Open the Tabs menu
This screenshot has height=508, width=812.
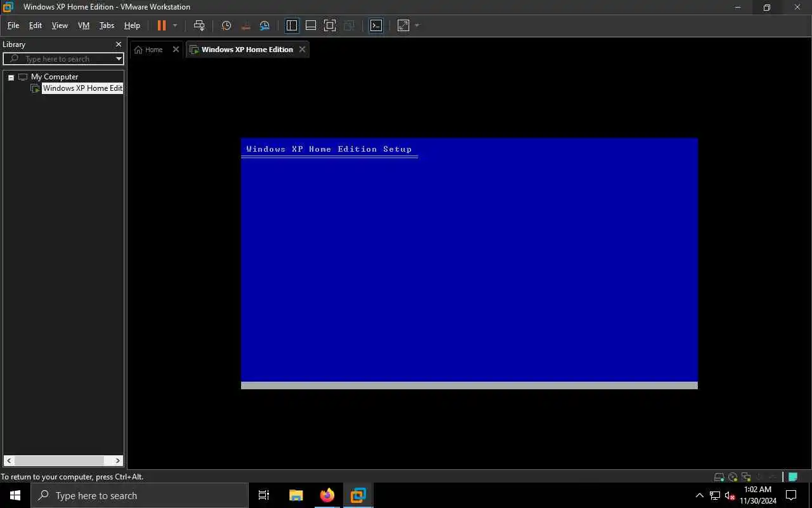[x=107, y=25]
